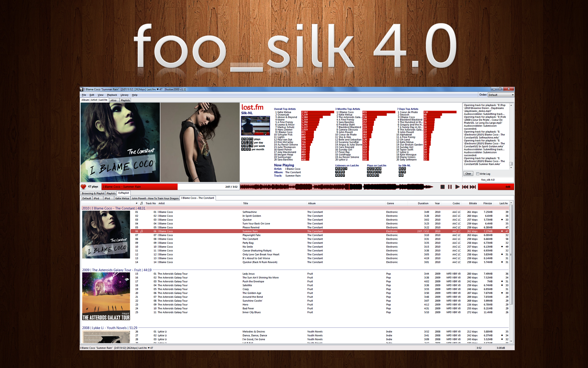
Task: Click a position on the waveform seekbar
Action: (337, 187)
